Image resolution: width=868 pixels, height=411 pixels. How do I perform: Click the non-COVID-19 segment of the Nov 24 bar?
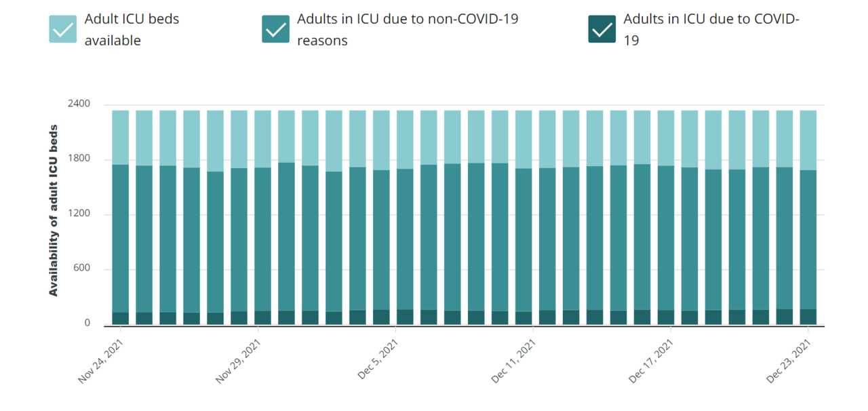[x=121, y=237]
